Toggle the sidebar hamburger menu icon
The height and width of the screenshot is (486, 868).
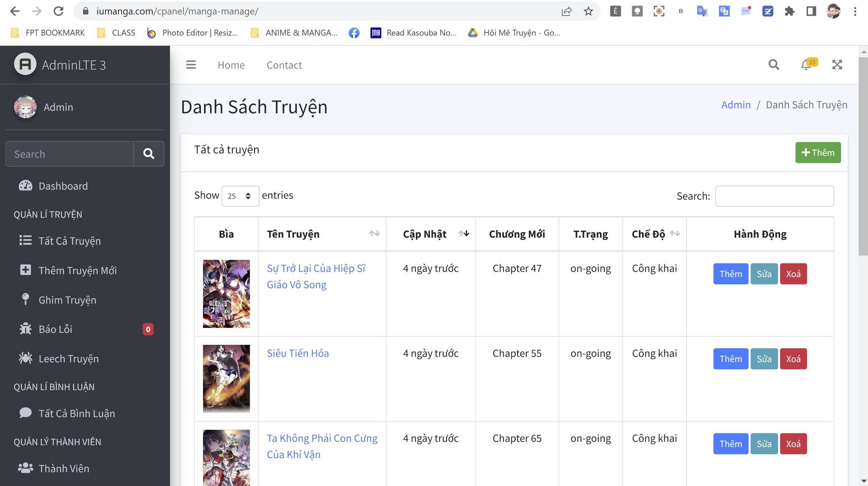coord(191,65)
